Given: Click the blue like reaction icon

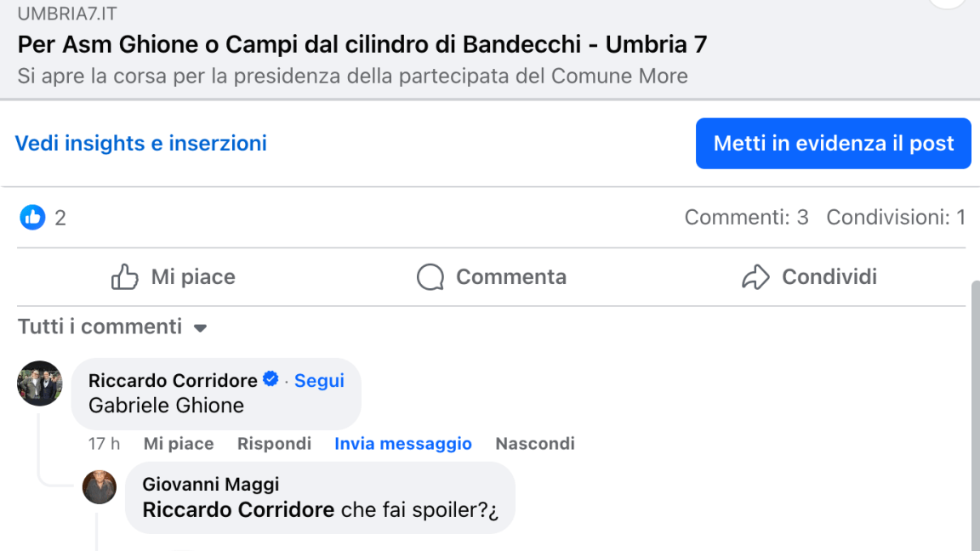Looking at the screenshot, I should click(32, 218).
